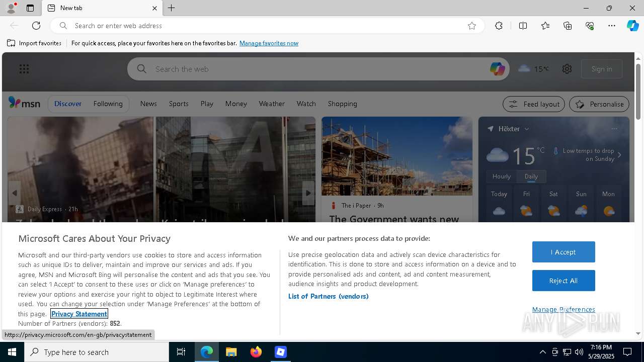Image resolution: width=644 pixels, height=362 pixels.
Task: Open the Shopping section
Action: [x=342, y=104]
